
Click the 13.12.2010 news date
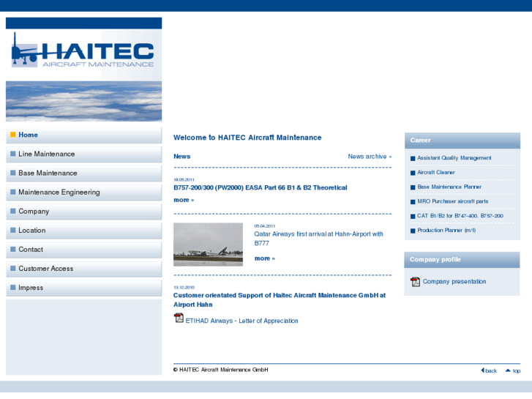click(184, 287)
